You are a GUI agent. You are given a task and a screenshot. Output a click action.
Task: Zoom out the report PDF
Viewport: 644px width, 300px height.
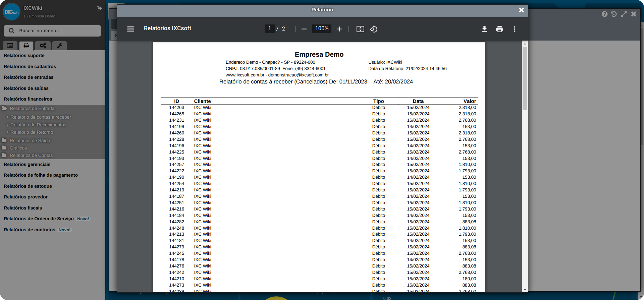(x=304, y=29)
